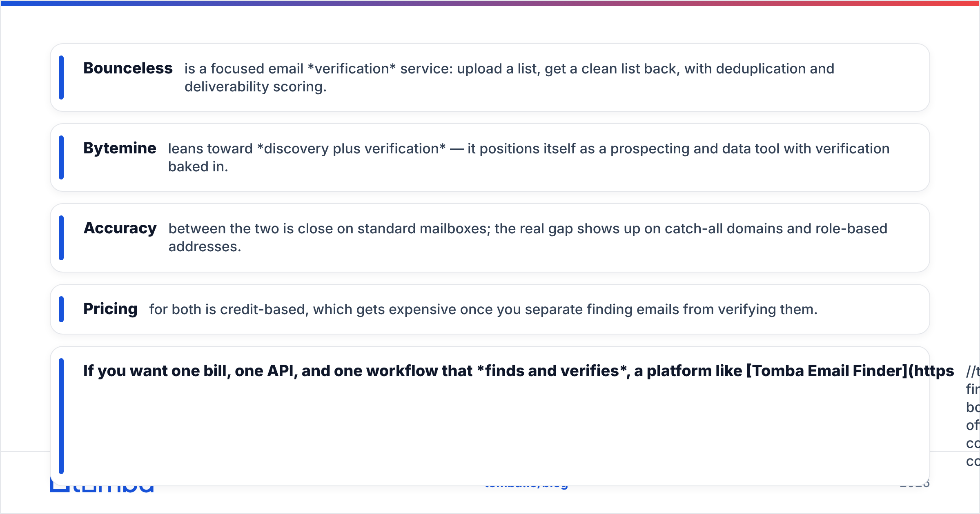The height and width of the screenshot is (514, 980).
Task: Select the Accuracy heading
Action: [120, 228]
